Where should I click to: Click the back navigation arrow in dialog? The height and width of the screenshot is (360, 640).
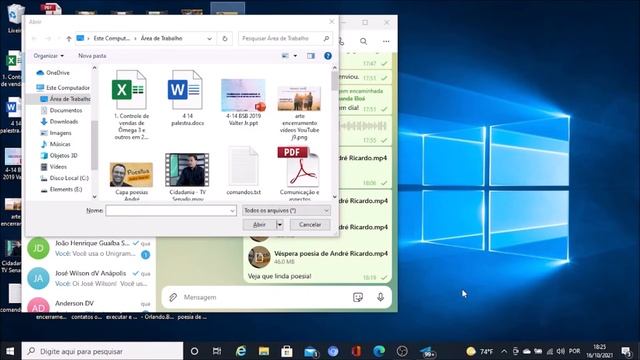pyautogui.click(x=34, y=38)
